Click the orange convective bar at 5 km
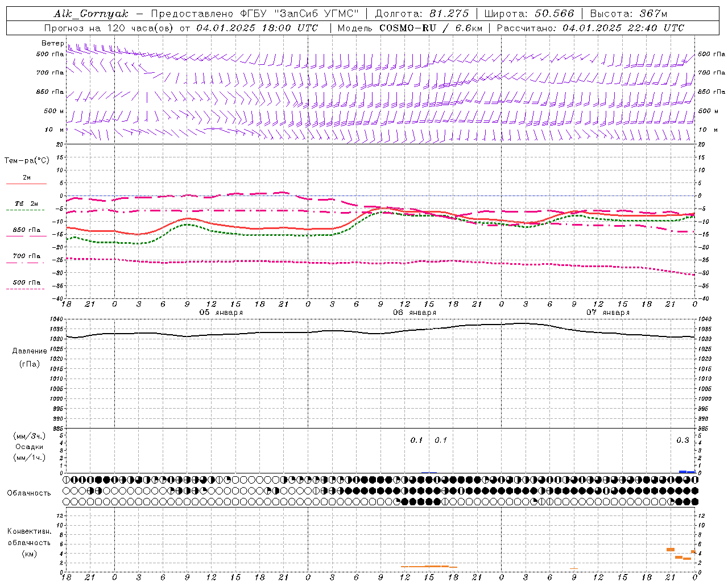The width and height of the screenshot is (728, 582). click(x=671, y=550)
